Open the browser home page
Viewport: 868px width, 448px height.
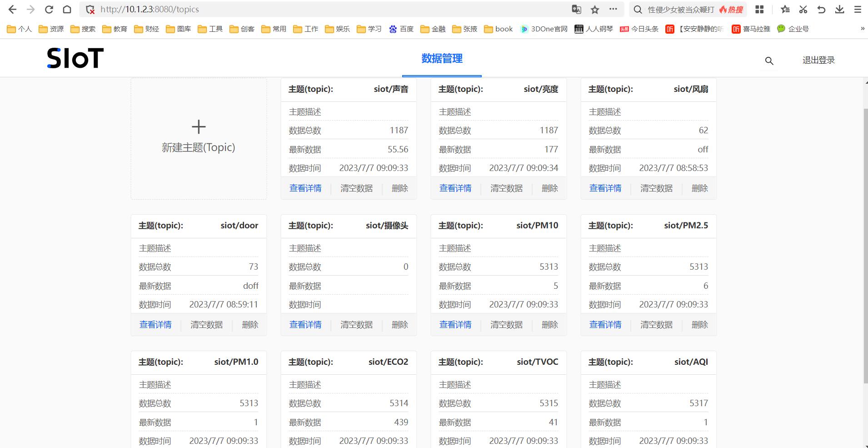coord(67,10)
